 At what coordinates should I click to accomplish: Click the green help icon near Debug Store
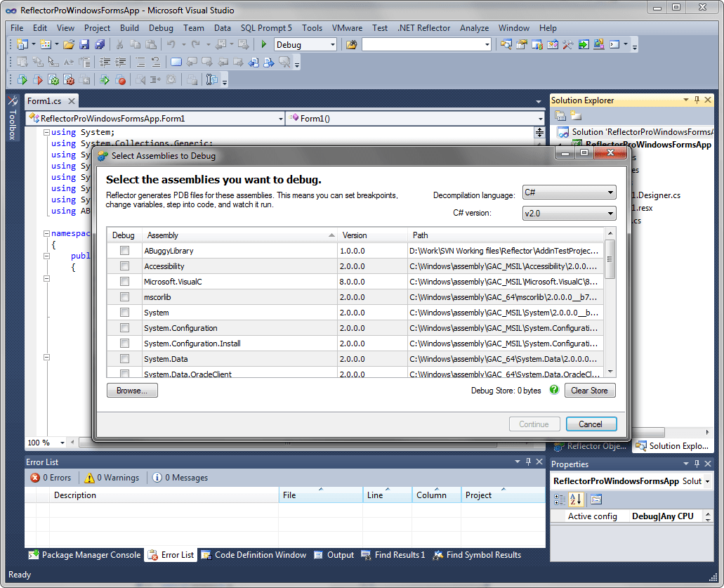(554, 390)
